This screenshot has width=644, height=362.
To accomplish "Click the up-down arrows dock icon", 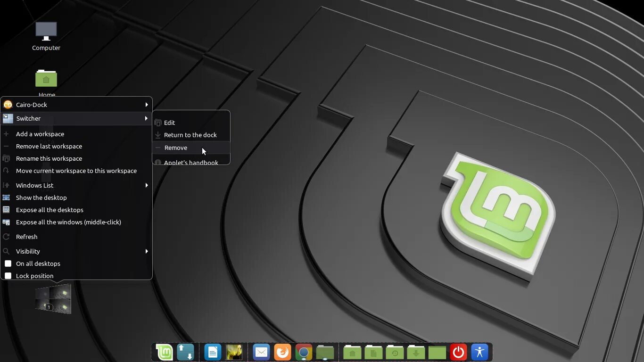I will point(185,352).
